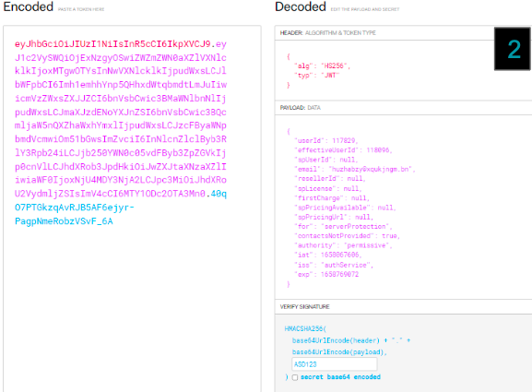
Task: Click the HMACSHA256( text in the signature box
Action: point(305,328)
